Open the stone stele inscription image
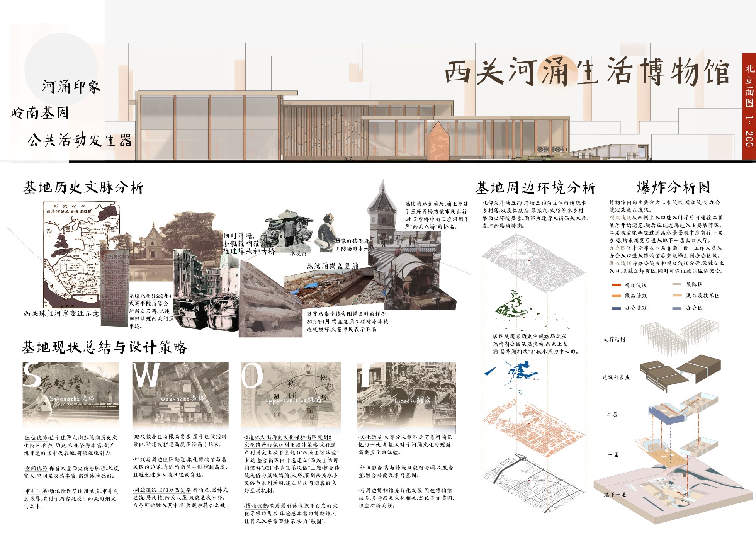 pos(115,288)
